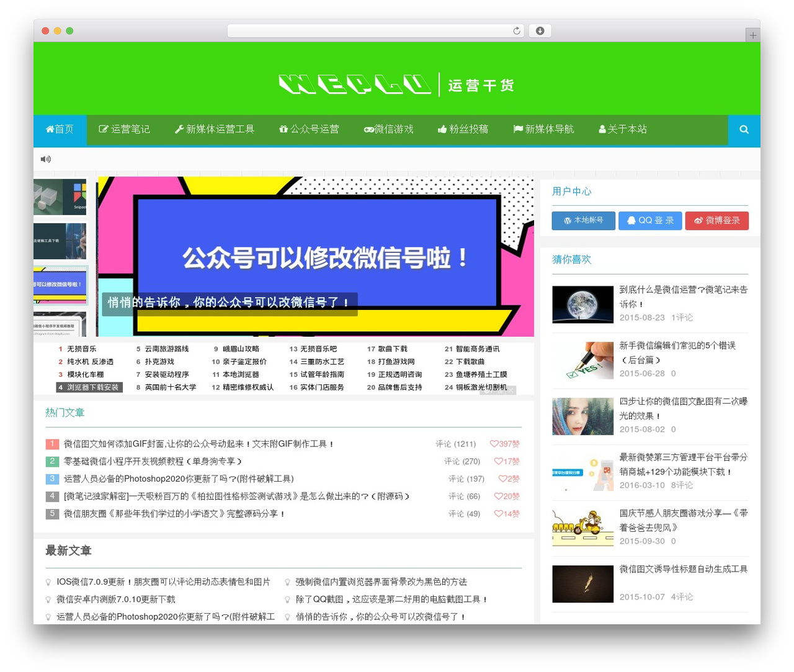Viewport: 794px width, 672px height.
Task: Open 新手微信编辑们常犯的5个错误 article
Action: pos(677,353)
